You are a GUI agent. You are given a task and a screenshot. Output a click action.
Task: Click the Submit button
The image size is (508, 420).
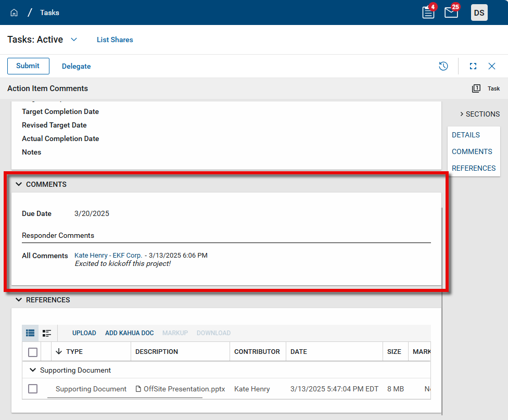click(x=28, y=66)
